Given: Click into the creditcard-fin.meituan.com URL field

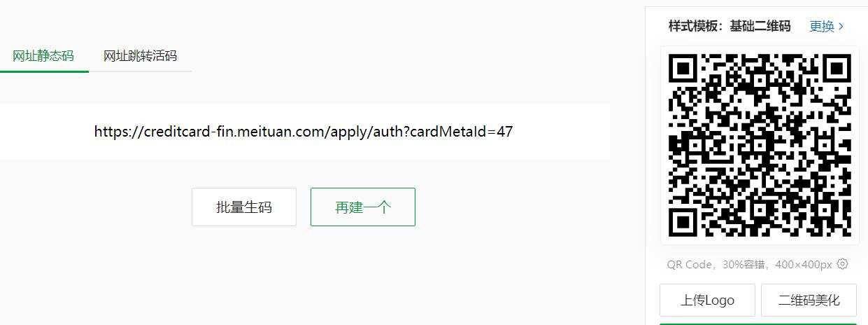Looking at the screenshot, I should coord(304,131).
